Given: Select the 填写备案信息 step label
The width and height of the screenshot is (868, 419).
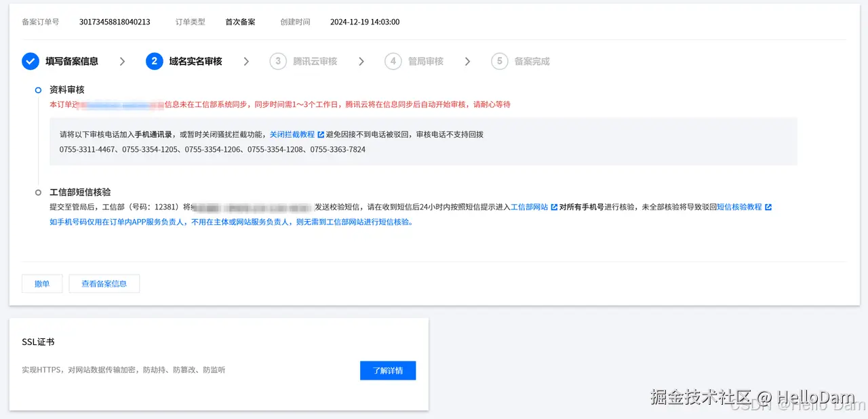Looking at the screenshot, I should click(x=73, y=61).
